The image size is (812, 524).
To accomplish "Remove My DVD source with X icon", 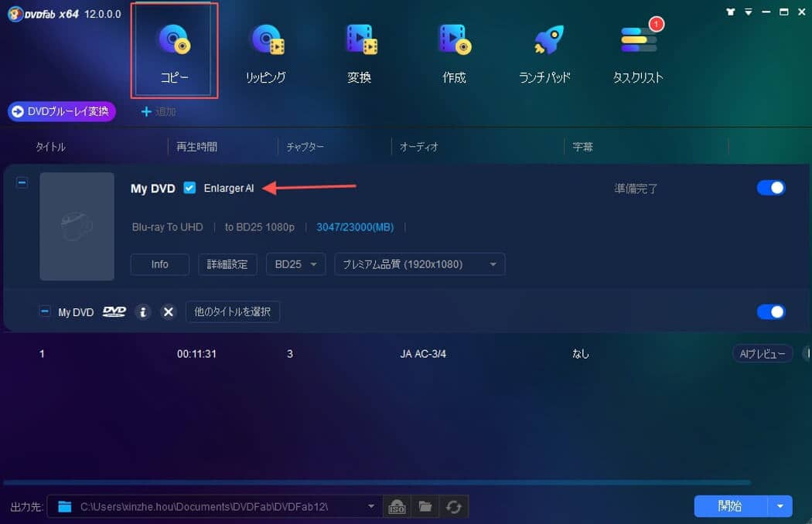I will pyautogui.click(x=169, y=311).
